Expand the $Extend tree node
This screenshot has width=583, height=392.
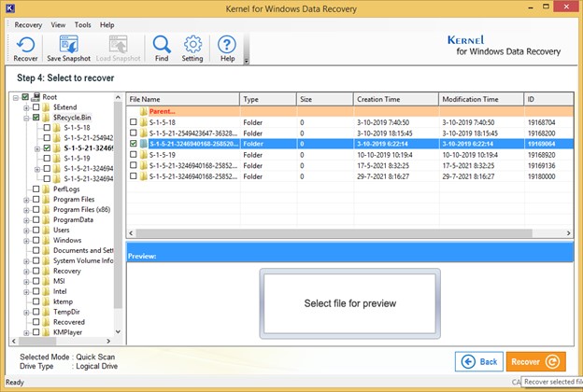tap(26, 108)
